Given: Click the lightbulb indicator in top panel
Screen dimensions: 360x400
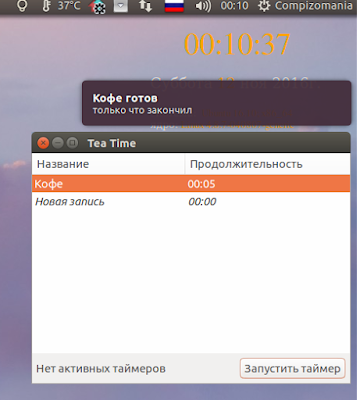Looking at the screenshot, I should (x=22, y=6).
